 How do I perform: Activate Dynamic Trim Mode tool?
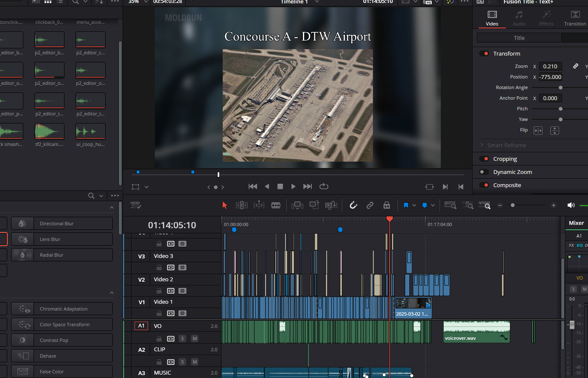tap(259, 205)
